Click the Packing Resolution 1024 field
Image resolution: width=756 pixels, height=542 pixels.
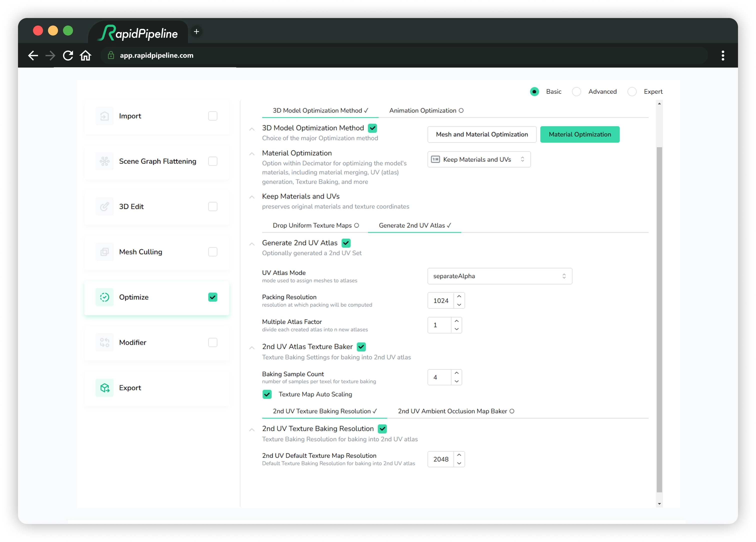tap(441, 301)
